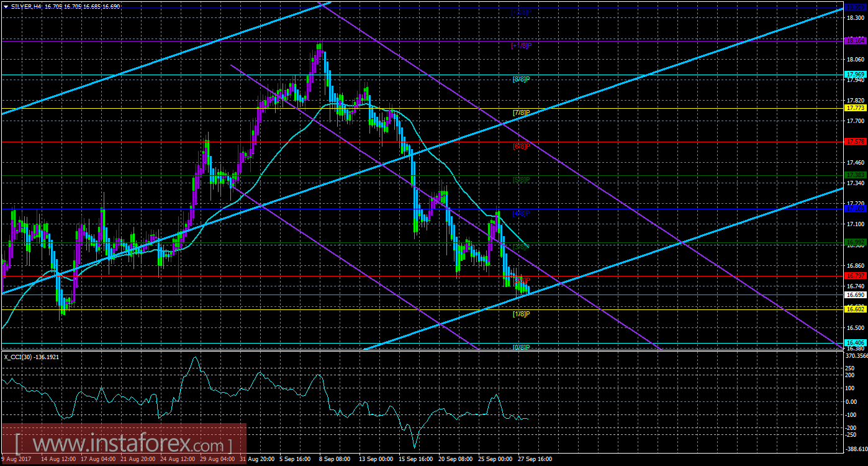Click the 18.060 price axis value
The height and width of the screenshot is (466, 868).
click(854, 60)
